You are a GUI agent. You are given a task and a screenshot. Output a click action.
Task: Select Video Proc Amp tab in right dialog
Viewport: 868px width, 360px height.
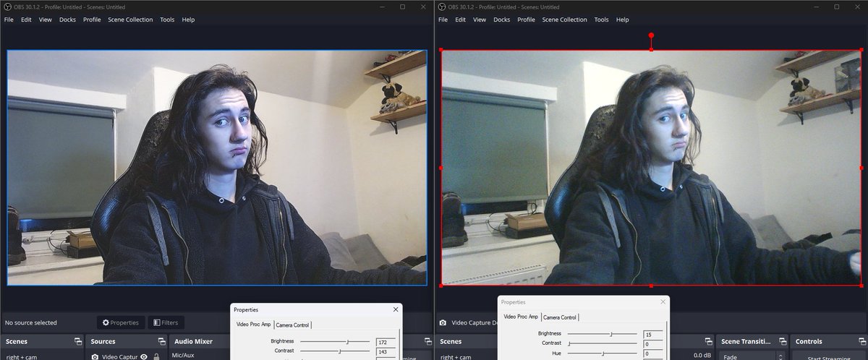(x=521, y=317)
